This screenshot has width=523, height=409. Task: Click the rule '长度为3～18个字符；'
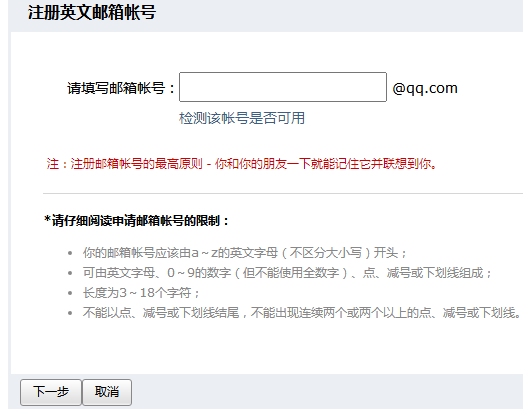point(141,293)
